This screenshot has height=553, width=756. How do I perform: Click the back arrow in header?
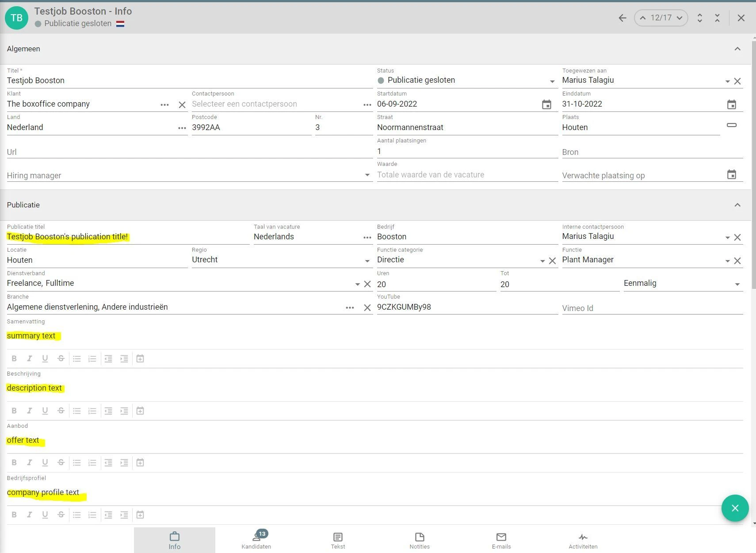click(x=622, y=18)
